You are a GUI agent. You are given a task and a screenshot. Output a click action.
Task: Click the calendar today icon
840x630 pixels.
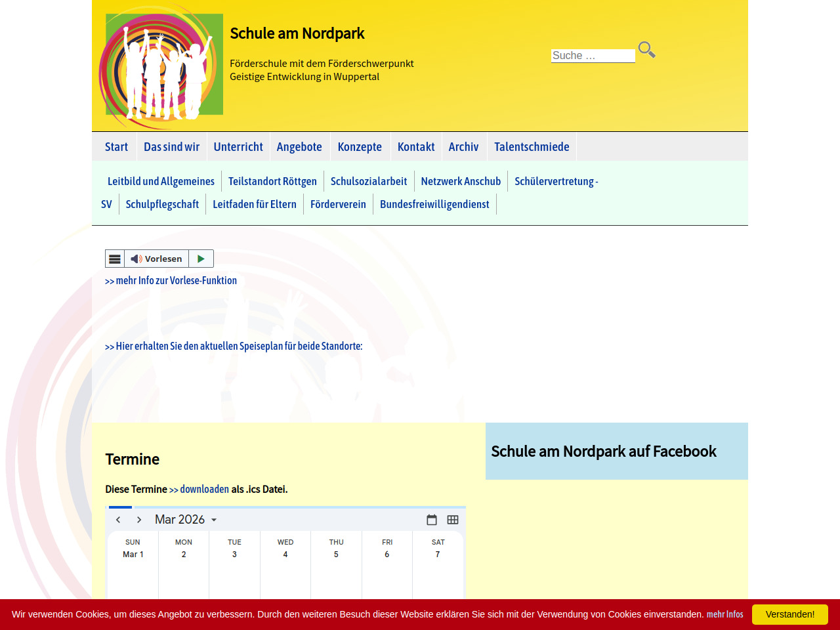tap(432, 520)
